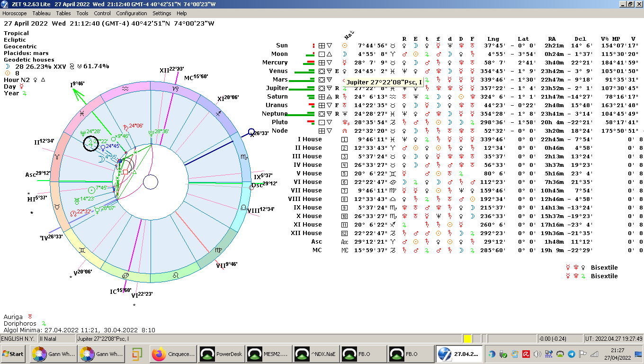The height and width of the screenshot is (364, 644).
Task: Switch to the PowerDesk taskbar window
Action: 221,354
